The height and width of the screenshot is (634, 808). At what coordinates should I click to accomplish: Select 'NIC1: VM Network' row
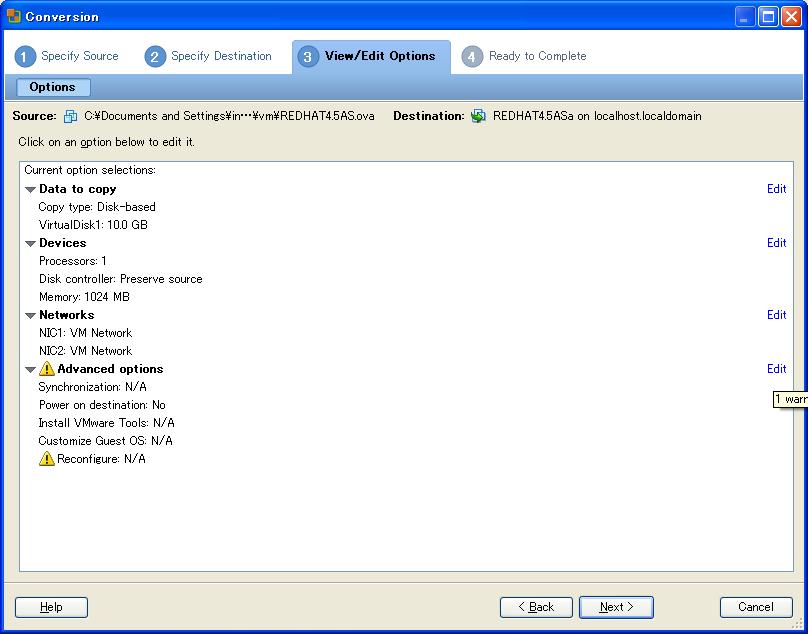pos(86,333)
